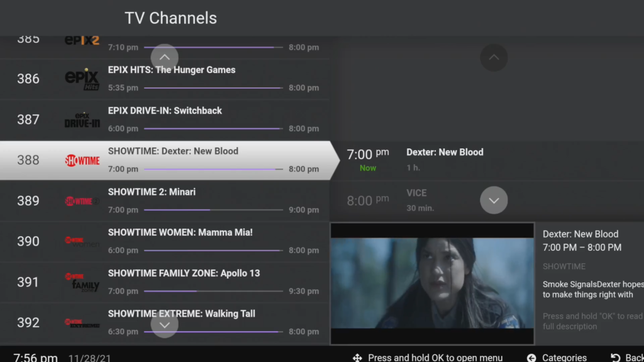Click the Showtime Family Zone logo
This screenshot has height=362, width=644.
[x=82, y=282]
